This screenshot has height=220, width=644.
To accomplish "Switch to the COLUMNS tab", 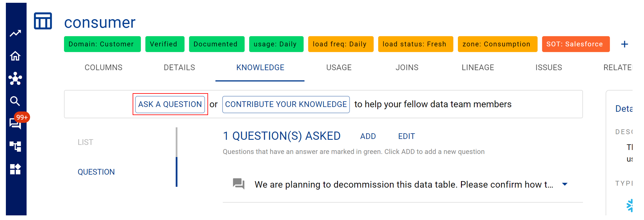I will [104, 68].
